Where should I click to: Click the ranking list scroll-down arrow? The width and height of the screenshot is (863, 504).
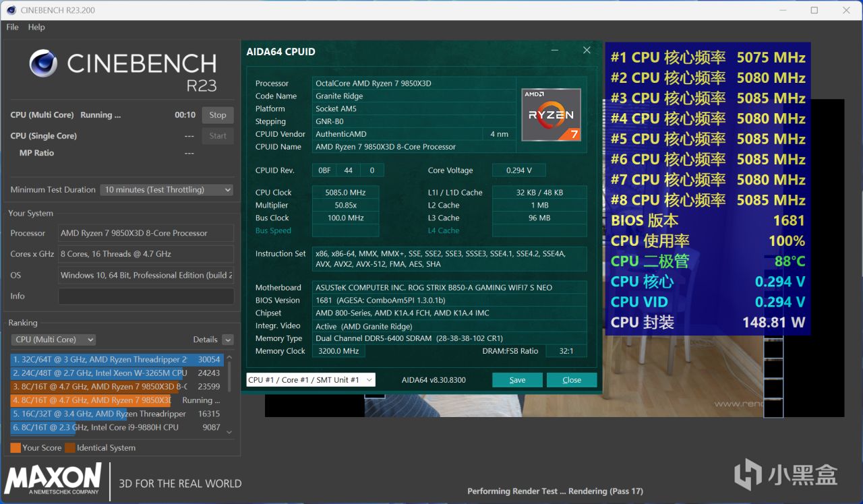point(229,432)
